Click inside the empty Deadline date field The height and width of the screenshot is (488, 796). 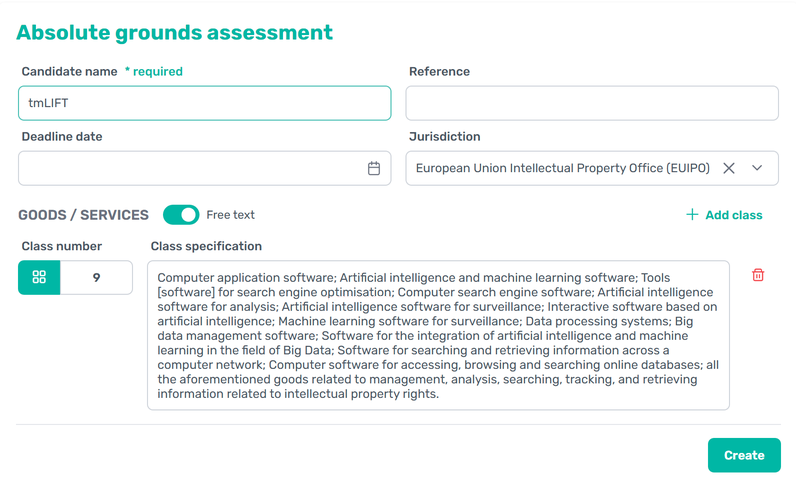coord(190,169)
